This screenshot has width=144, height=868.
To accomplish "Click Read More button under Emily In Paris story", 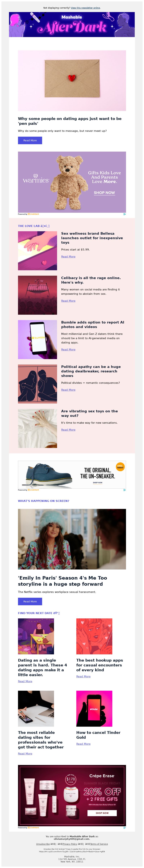I will click(x=30, y=602).
